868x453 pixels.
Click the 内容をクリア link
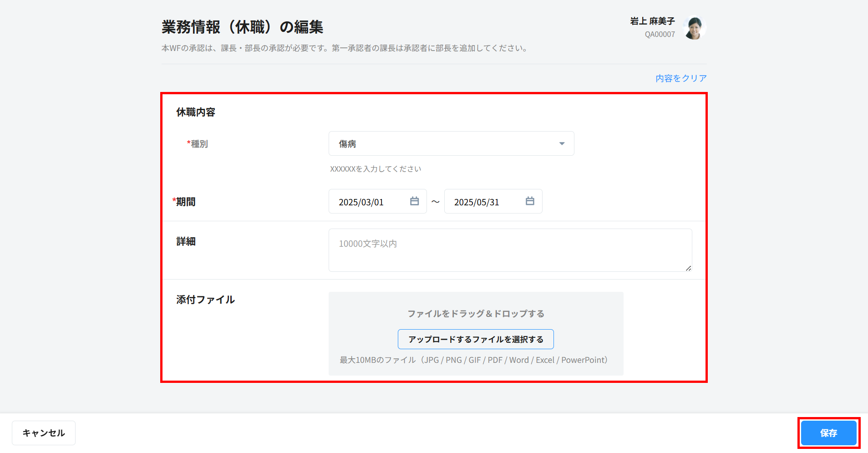681,78
